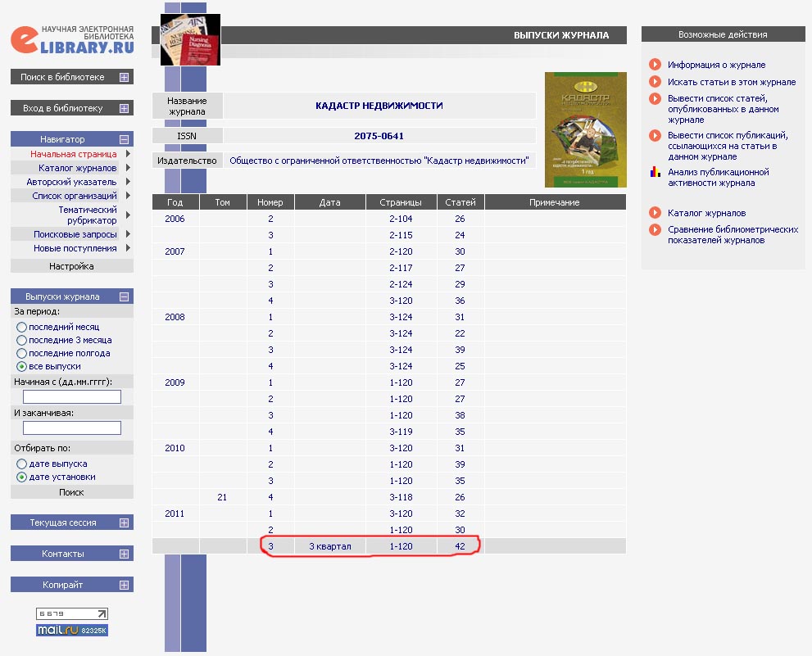Focus the И заканчивая date input field
Image resolution: width=812 pixels, height=656 pixels.
click(x=72, y=428)
